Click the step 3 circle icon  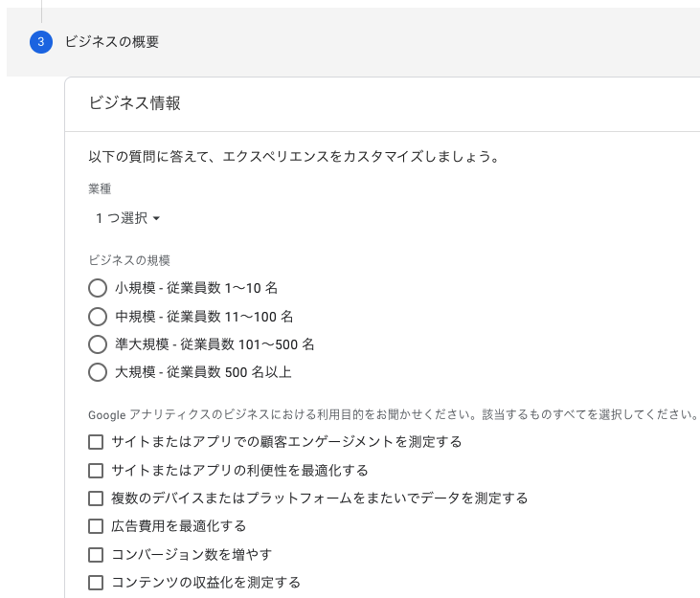click(x=41, y=42)
